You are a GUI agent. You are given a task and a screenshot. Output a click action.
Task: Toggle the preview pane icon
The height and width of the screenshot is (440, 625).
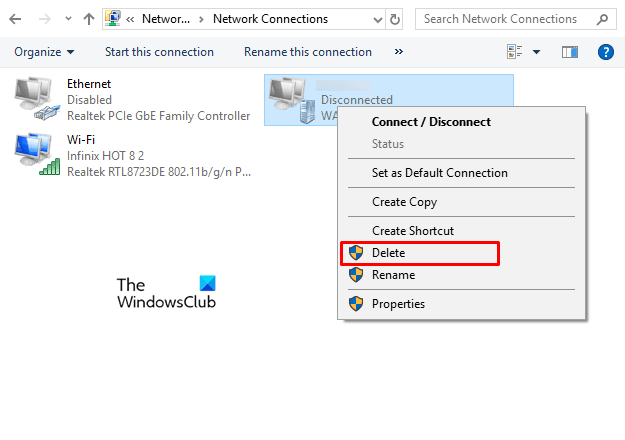570,52
